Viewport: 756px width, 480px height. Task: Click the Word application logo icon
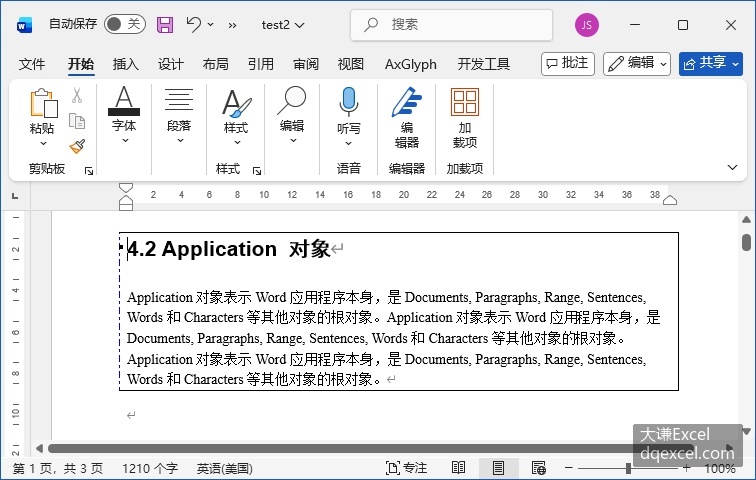tap(24, 25)
